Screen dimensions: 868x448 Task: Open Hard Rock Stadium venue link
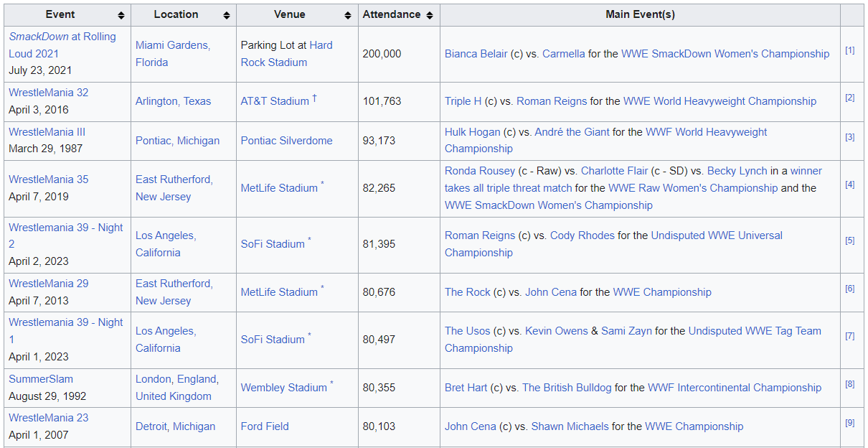tap(287, 53)
